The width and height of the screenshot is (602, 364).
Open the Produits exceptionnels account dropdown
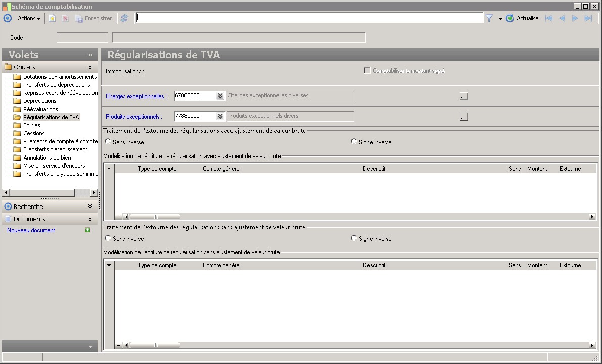(x=220, y=116)
